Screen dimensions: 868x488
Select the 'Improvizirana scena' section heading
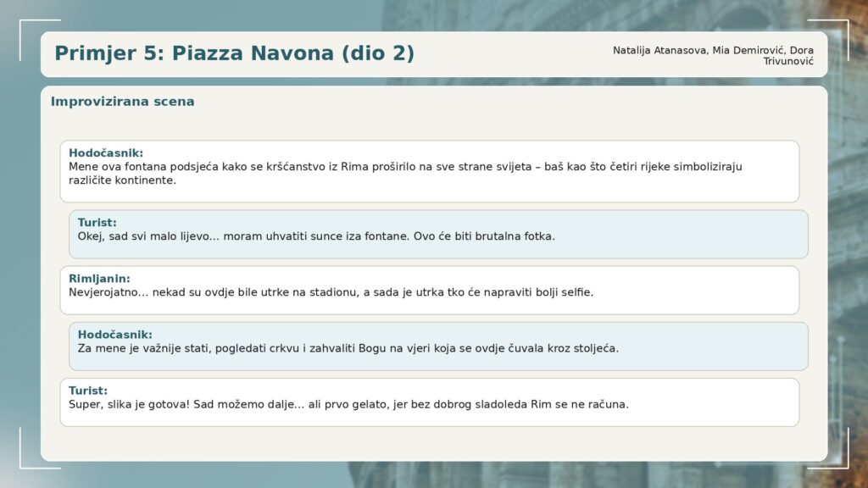click(122, 102)
